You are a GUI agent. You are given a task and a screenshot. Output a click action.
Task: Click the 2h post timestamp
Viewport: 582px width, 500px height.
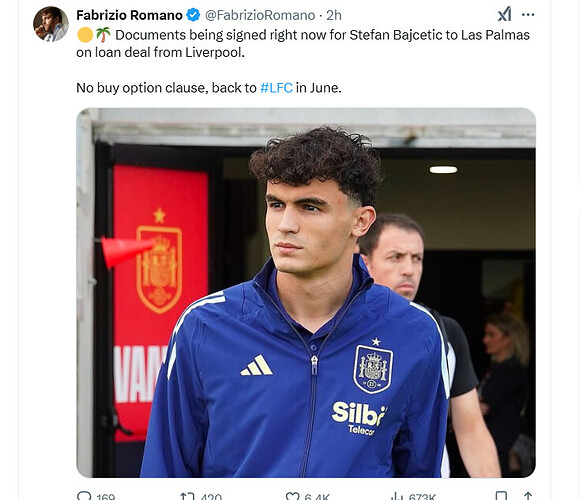334,15
